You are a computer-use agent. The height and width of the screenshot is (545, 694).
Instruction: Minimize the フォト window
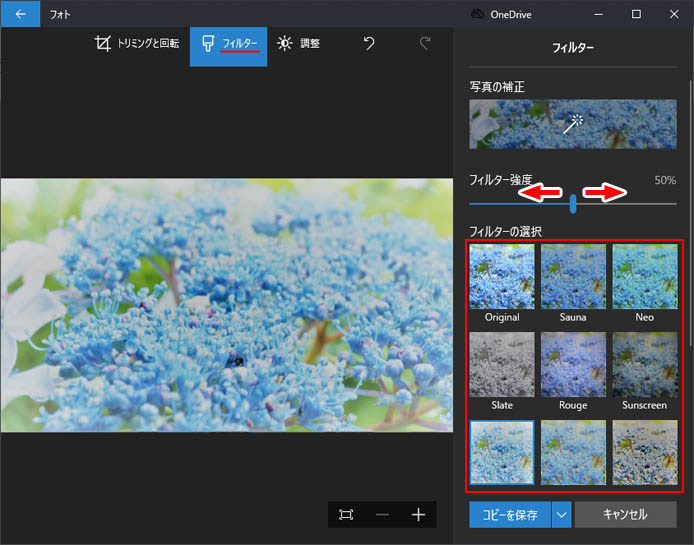598,14
